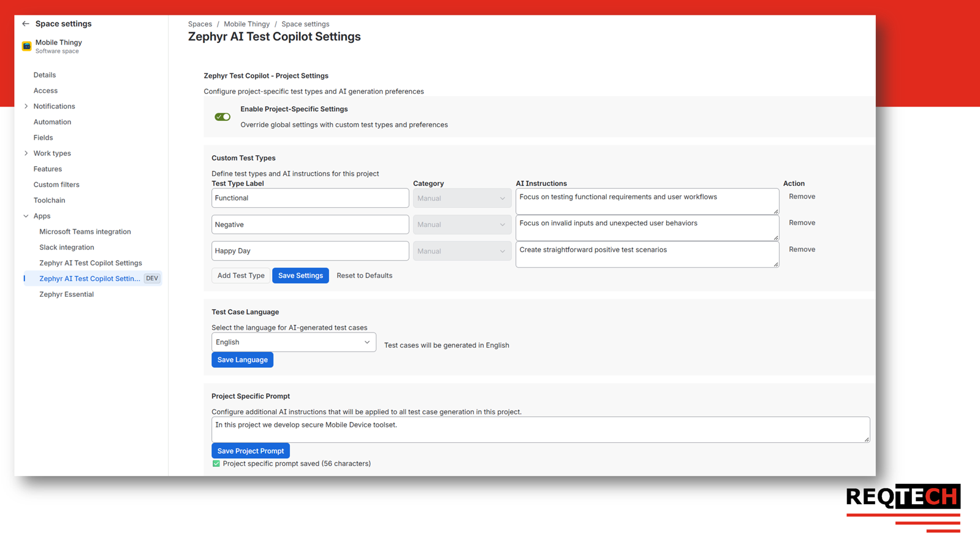The height and width of the screenshot is (552, 980).
Task: Click the Functional AI Instructions text area
Action: click(x=647, y=201)
